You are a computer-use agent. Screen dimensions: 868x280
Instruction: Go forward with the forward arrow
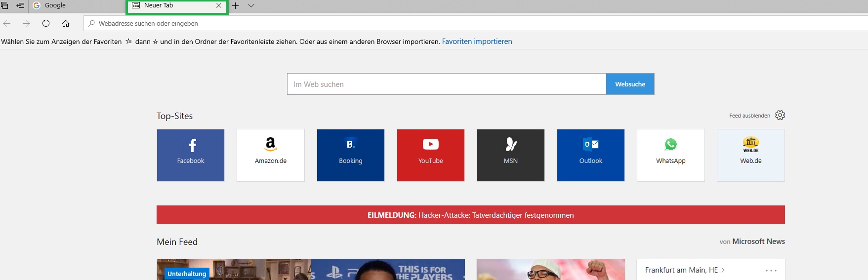click(26, 23)
